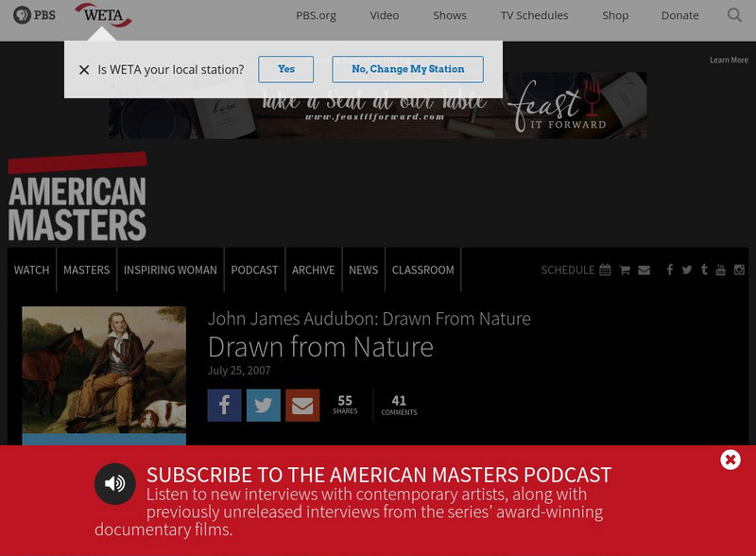Share article with Twitter button
Viewport: 756px width, 556px height.
pyautogui.click(x=264, y=406)
